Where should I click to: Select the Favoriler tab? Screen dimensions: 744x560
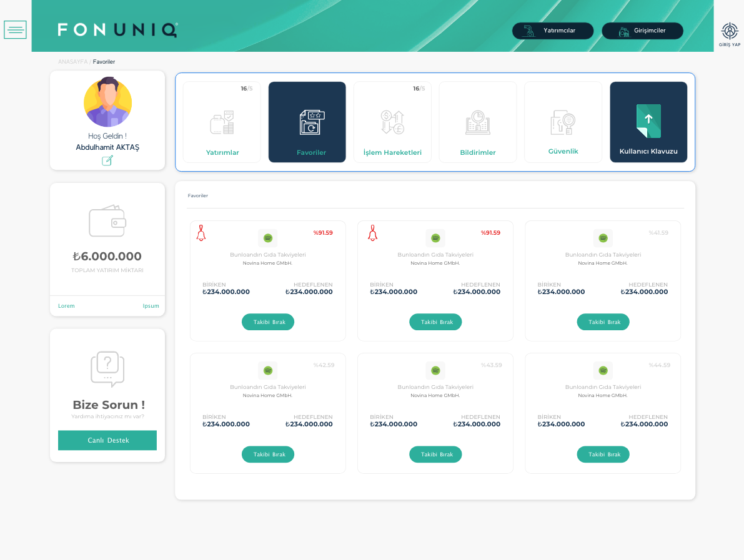(307, 122)
